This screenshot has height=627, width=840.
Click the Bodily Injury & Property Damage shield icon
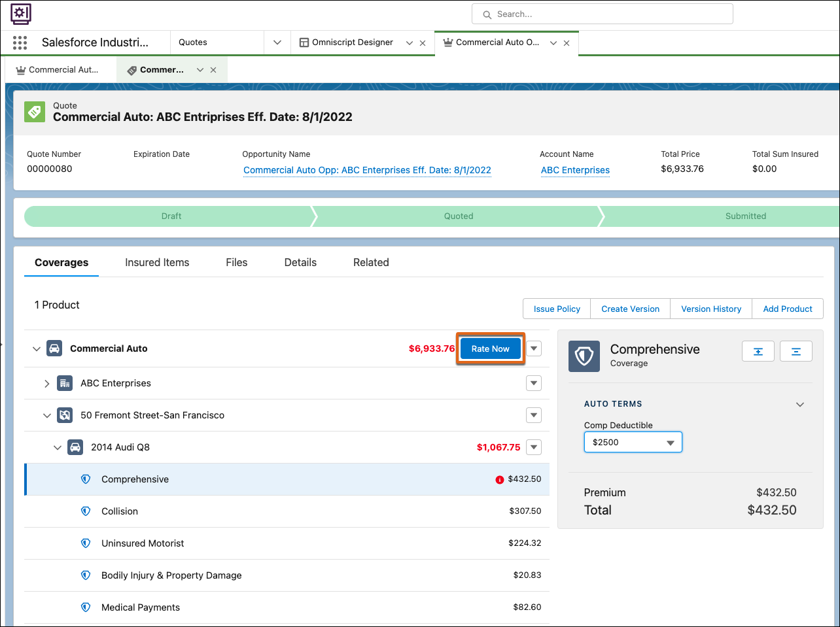[x=86, y=575]
